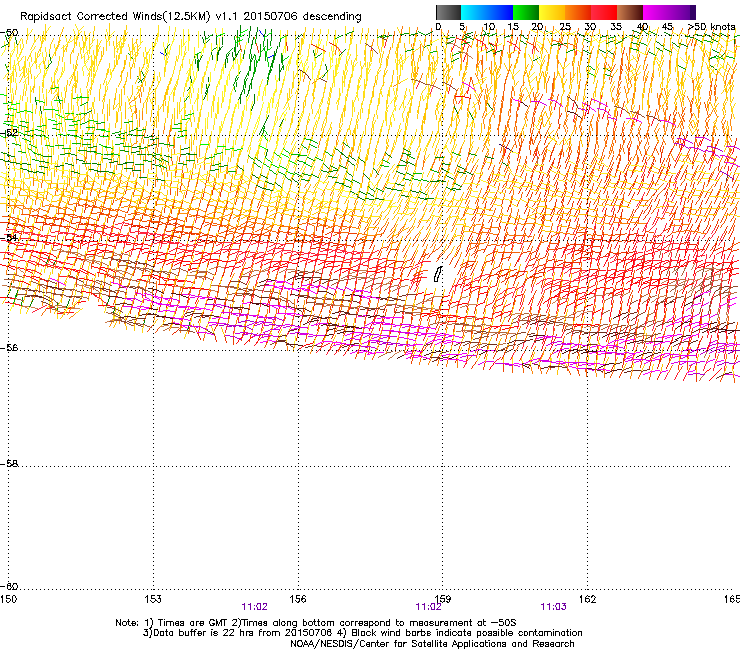Image resolution: width=740 pixels, height=650 pixels.
Task: Click the legend label 25
Action: pyautogui.click(x=565, y=26)
